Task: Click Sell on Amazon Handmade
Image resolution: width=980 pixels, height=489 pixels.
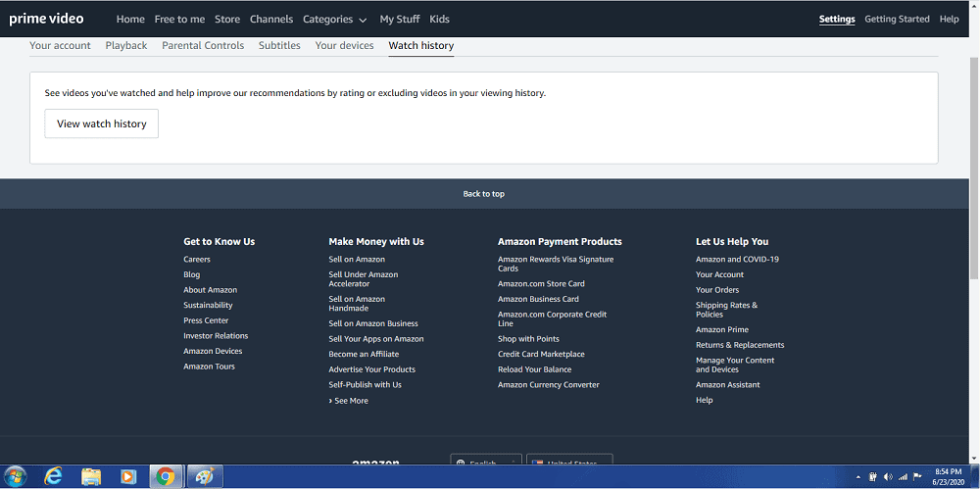Action: [357, 304]
